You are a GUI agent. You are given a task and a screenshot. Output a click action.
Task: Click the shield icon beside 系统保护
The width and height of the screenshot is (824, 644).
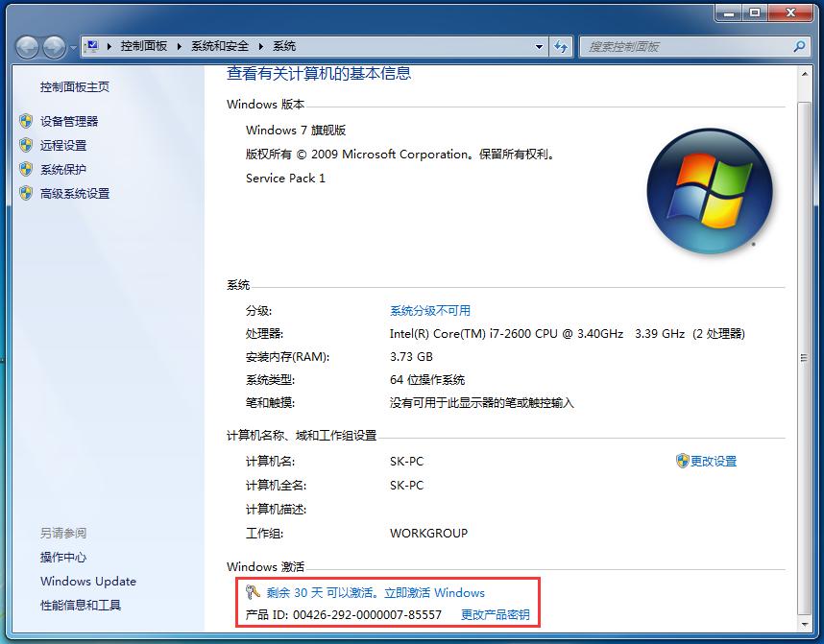coord(26,169)
